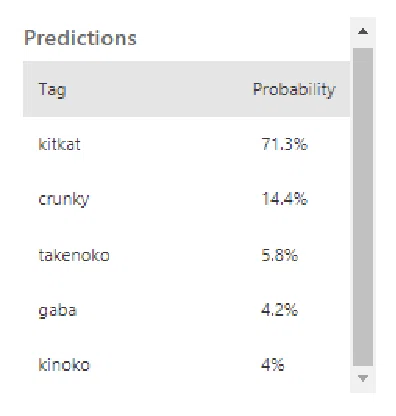This screenshot has height=416, width=396.
Task: Click the grey table header bar
Action: coord(186,89)
